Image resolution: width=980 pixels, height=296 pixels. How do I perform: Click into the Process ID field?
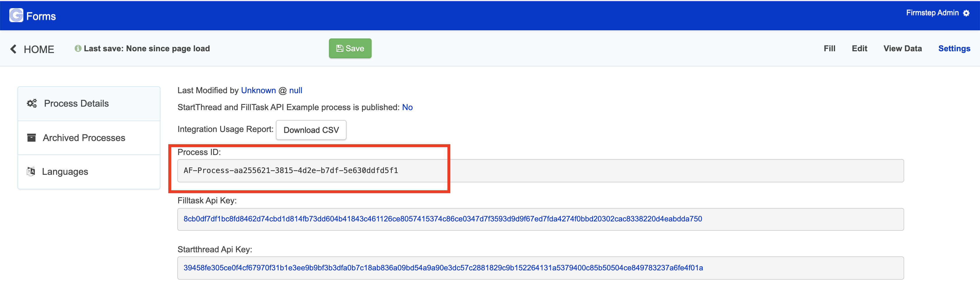coord(540,171)
